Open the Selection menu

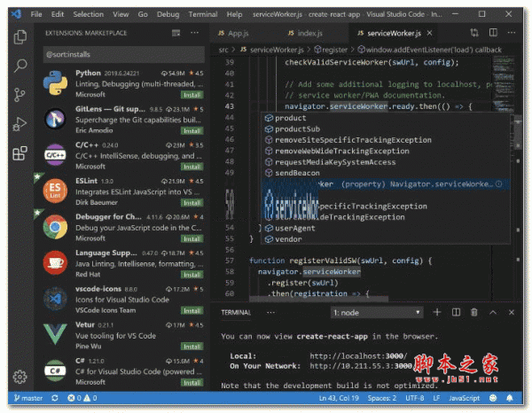88,14
